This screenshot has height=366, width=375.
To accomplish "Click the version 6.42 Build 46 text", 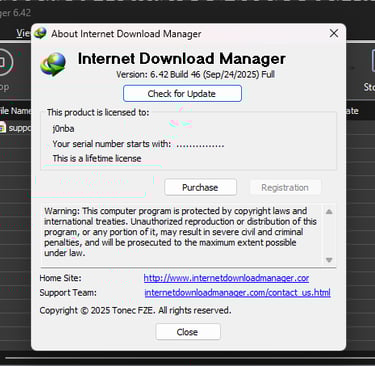I will (x=195, y=74).
